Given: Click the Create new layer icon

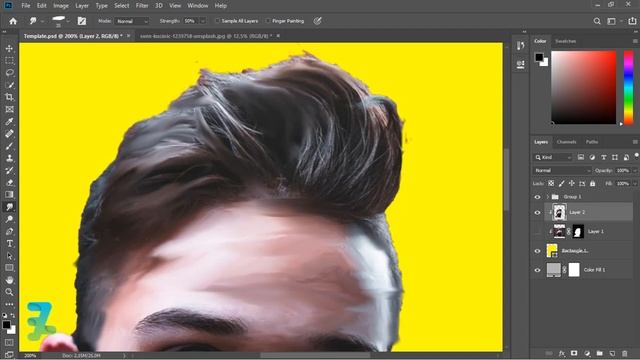Looking at the screenshot, I should (612, 353).
